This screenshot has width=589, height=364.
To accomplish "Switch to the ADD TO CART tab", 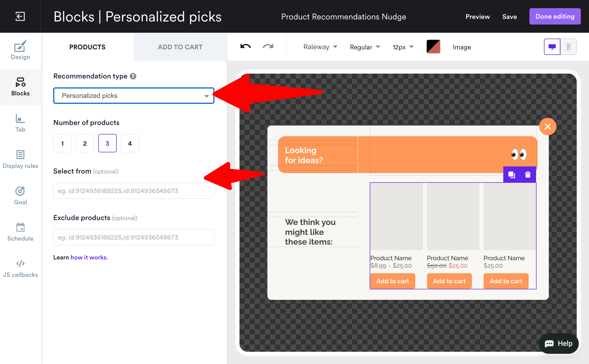I will coord(180,47).
